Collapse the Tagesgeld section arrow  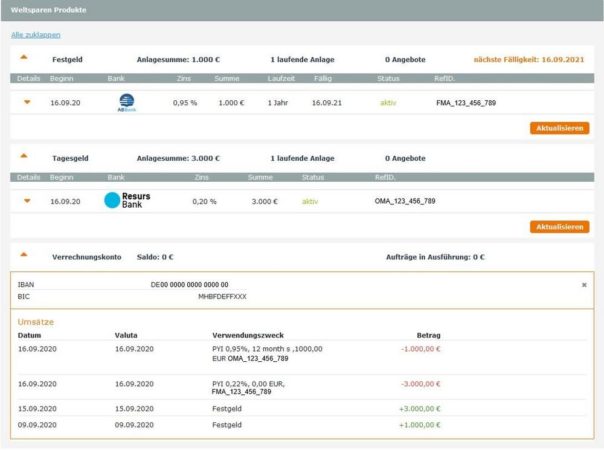[x=24, y=156]
